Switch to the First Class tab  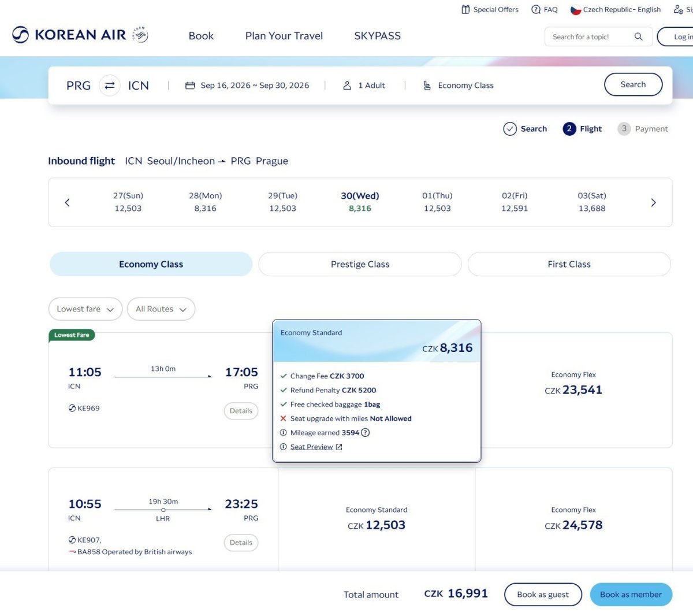click(569, 264)
